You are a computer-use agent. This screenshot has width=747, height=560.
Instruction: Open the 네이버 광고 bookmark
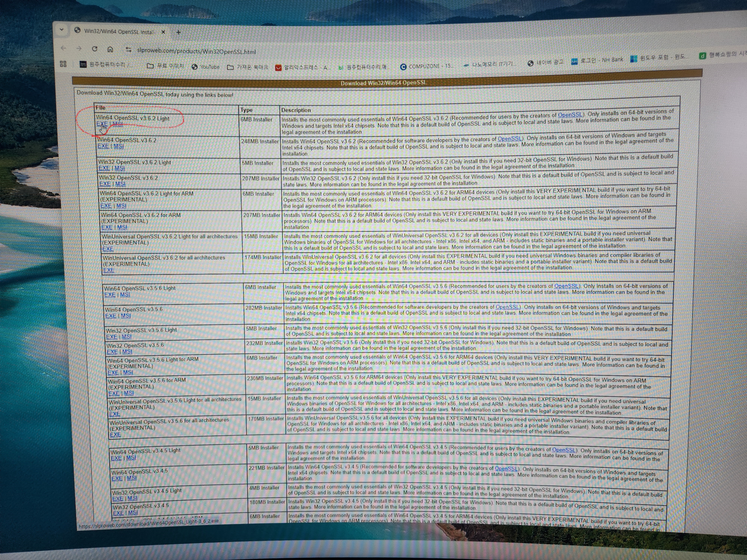tap(546, 63)
